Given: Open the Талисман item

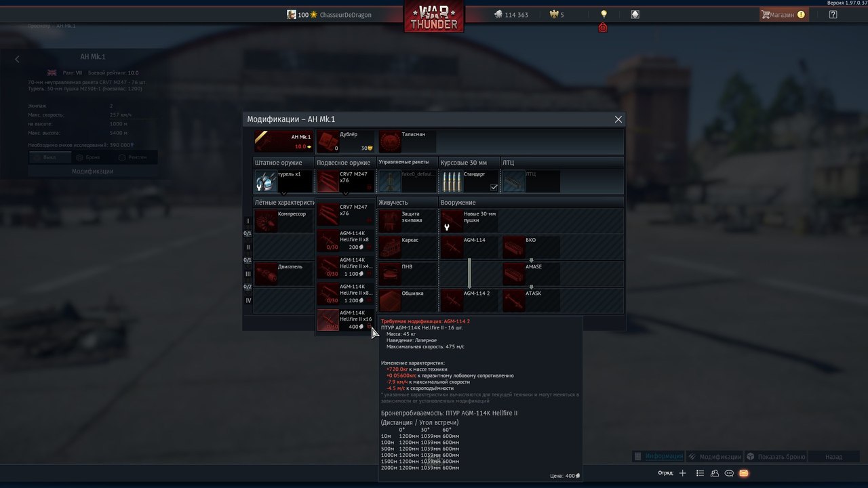Looking at the screenshot, I should (x=408, y=142).
